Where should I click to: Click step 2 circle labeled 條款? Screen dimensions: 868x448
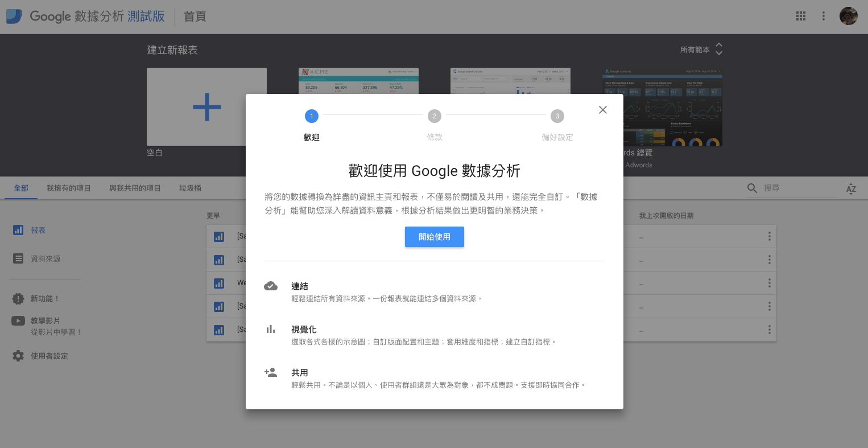point(435,116)
